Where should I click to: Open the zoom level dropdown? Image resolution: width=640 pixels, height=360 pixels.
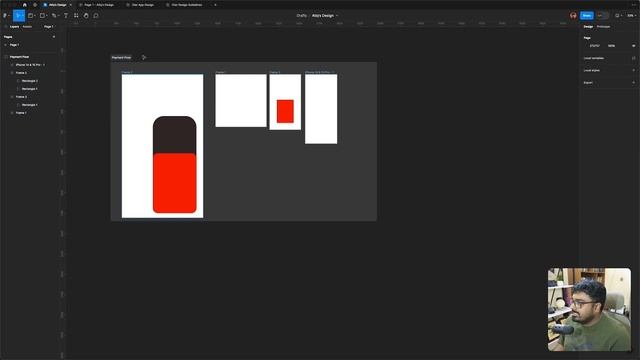[631, 16]
